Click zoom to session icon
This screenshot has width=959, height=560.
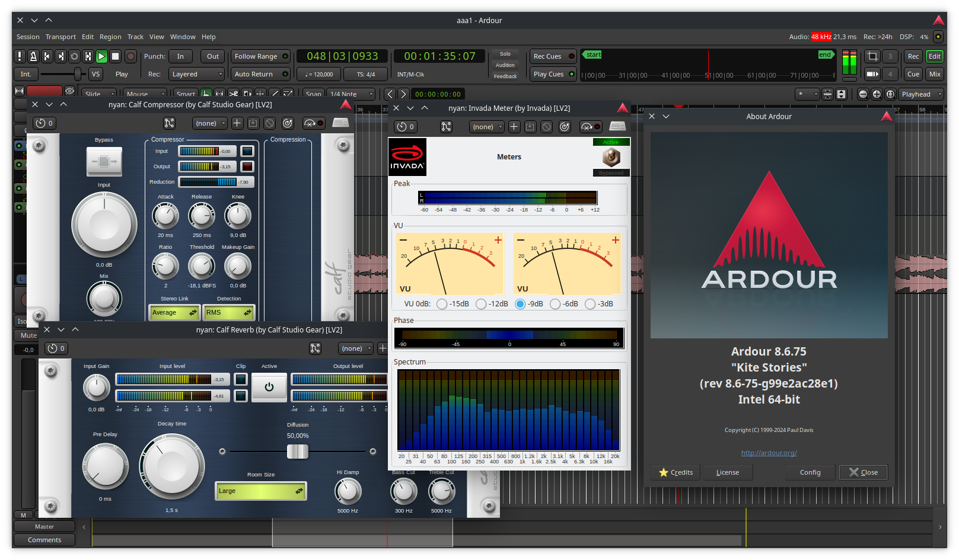coord(890,94)
